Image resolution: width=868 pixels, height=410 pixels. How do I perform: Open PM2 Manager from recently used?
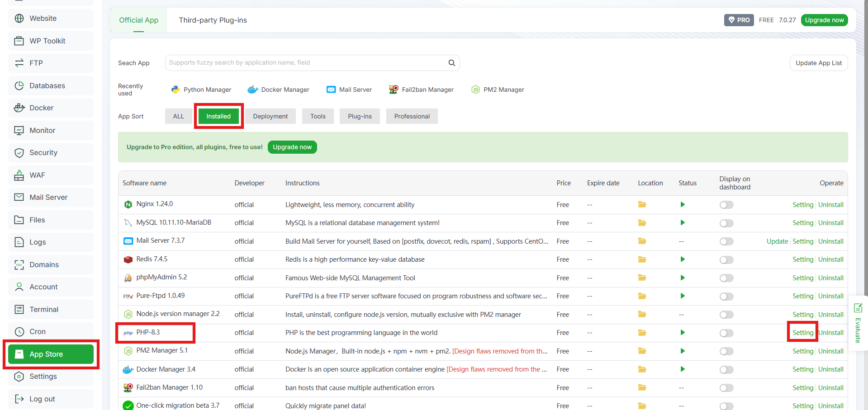498,90
